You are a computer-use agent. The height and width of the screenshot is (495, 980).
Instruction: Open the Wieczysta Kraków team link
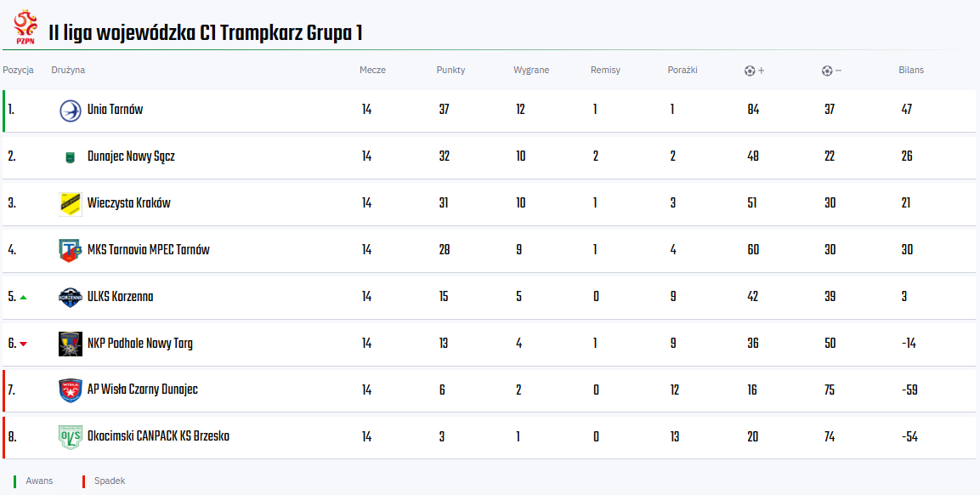tap(128, 203)
